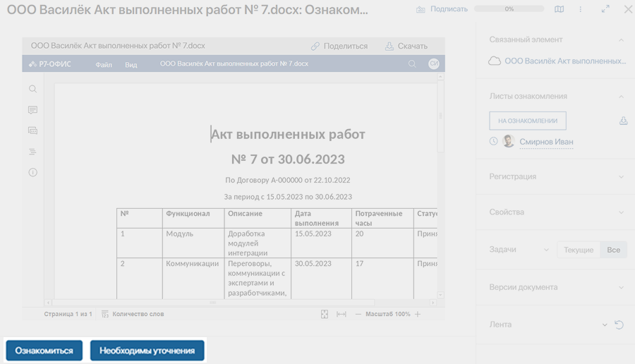
Task: Open the info about icon
Action: [x=32, y=173]
